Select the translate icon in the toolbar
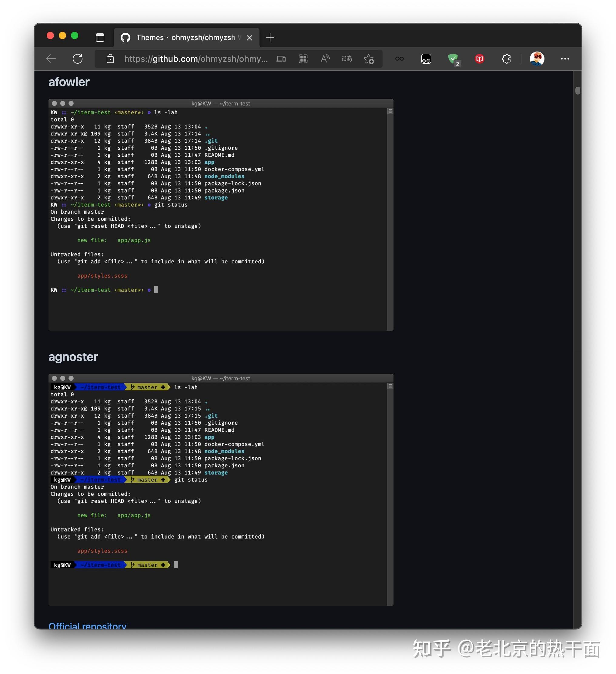This screenshot has width=616, height=674. click(x=347, y=59)
